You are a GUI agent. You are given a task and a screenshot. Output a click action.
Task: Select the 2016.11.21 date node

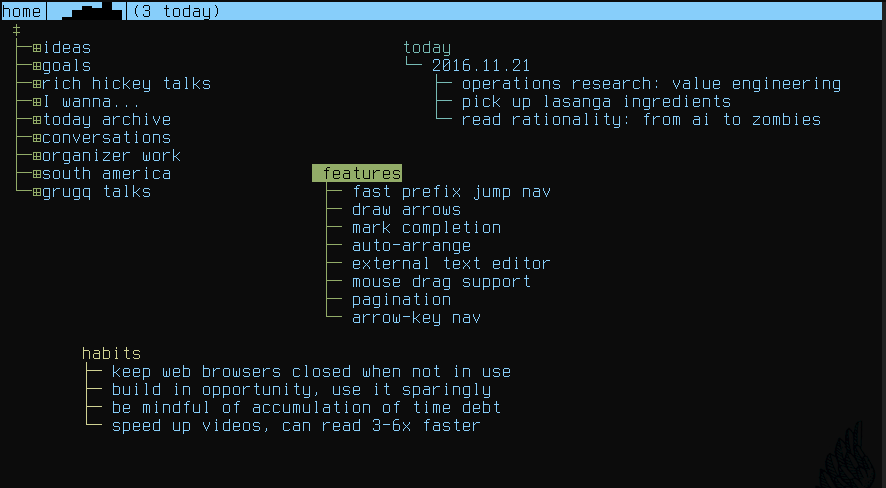(481, 66)
